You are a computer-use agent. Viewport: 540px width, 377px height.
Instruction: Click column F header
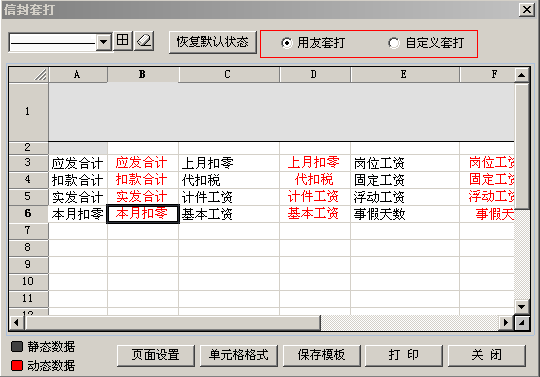[x=487, y=74]
